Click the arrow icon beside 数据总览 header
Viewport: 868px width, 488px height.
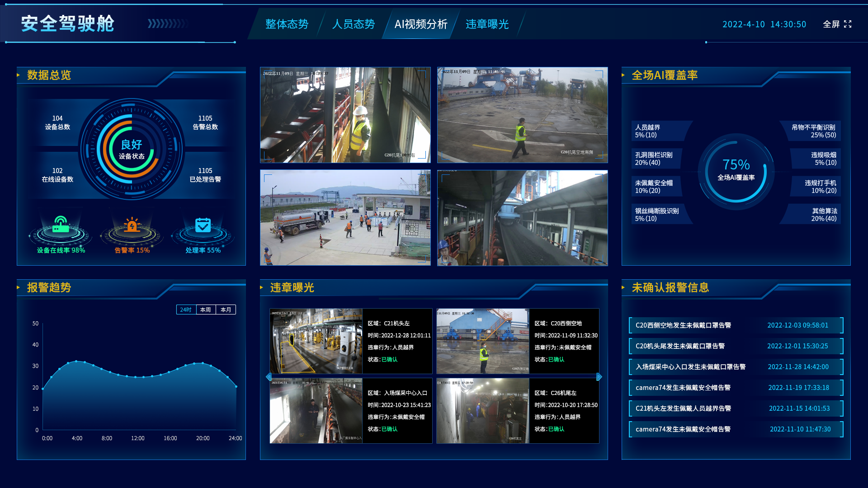19,76
